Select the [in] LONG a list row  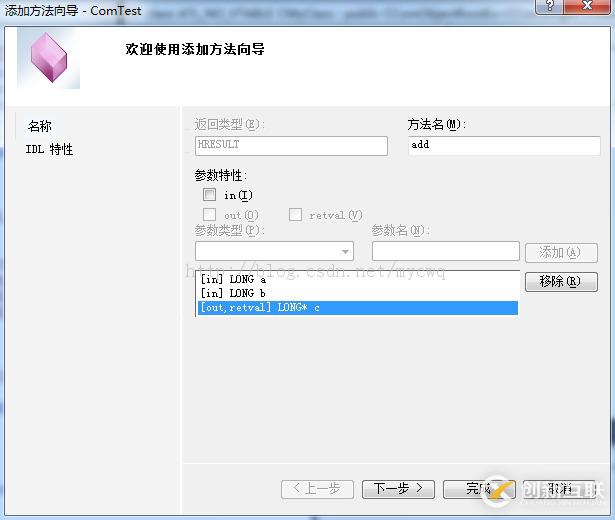357,280
